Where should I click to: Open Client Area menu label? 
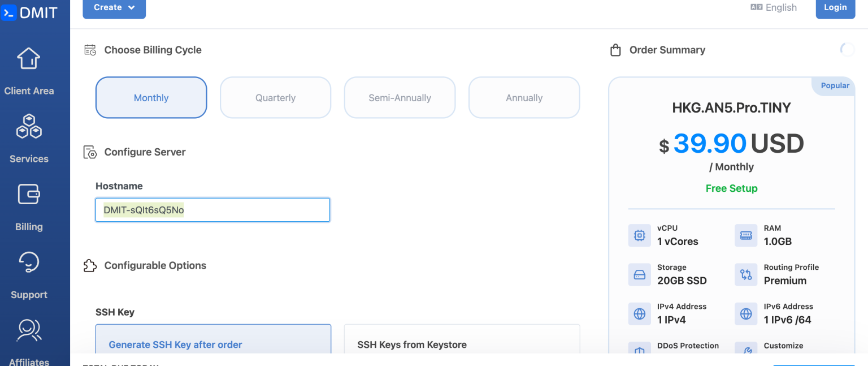[29, 91]
